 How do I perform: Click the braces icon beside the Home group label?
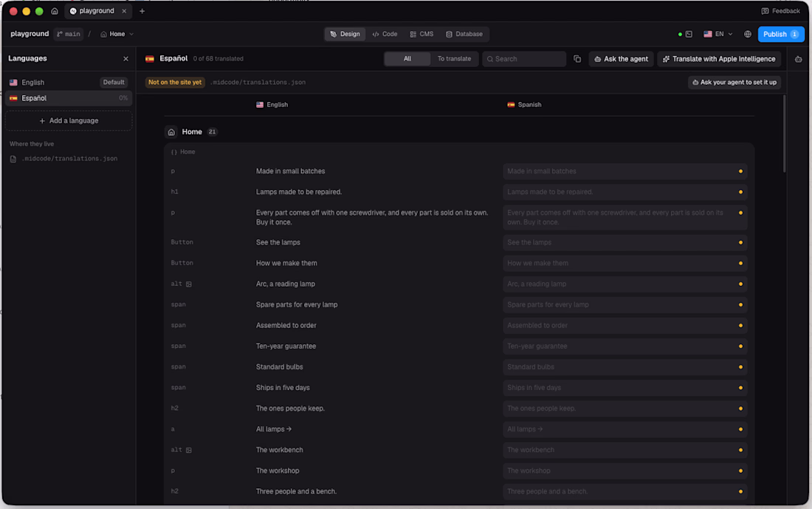click(174, 152)
